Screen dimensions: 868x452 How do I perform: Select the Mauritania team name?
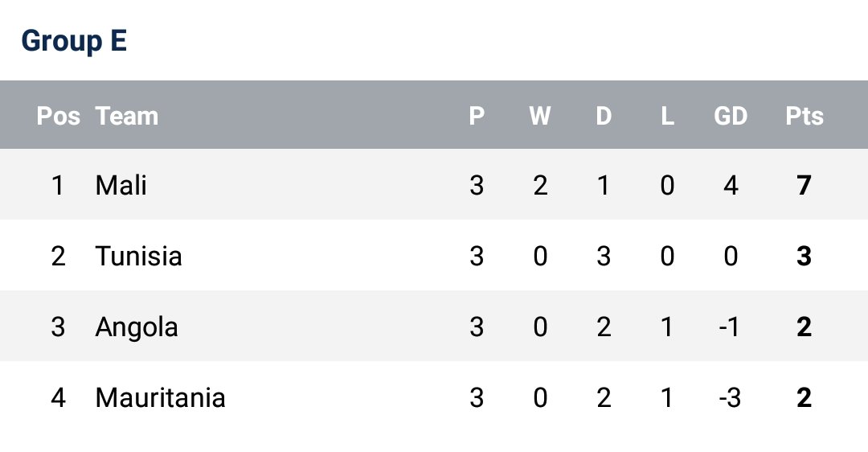pos(160,398)
